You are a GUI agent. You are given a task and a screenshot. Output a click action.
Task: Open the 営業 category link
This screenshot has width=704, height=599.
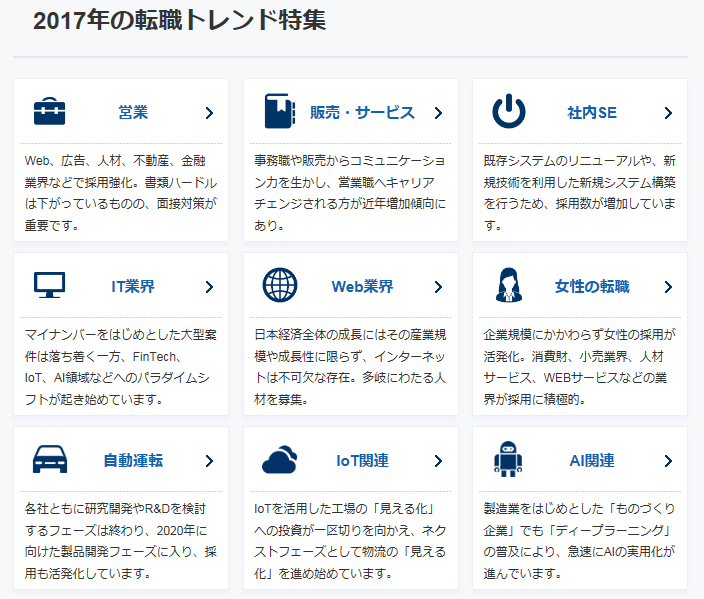(133, 112)
